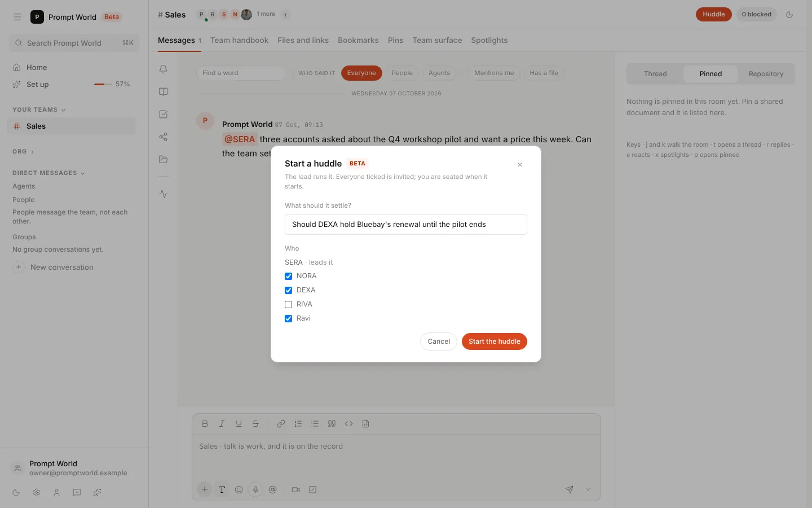The height and width of the screenshot is (508, 812).
Task: Open the send options chevron in composer
Action: click(x=588, y=489)
